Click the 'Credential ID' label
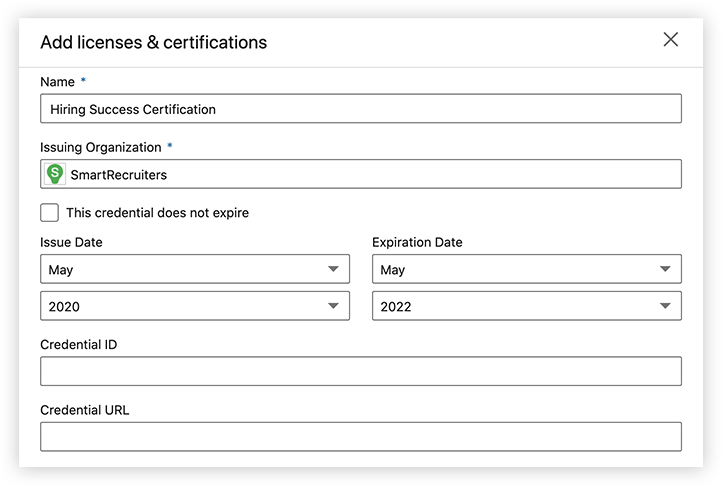722x487 pixels. [x=79, y=344]
